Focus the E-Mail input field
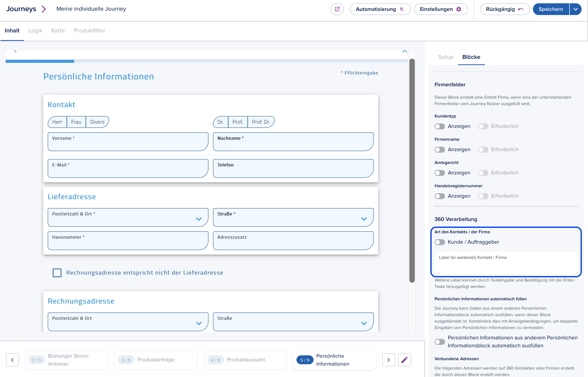 [x=128, y=168]
